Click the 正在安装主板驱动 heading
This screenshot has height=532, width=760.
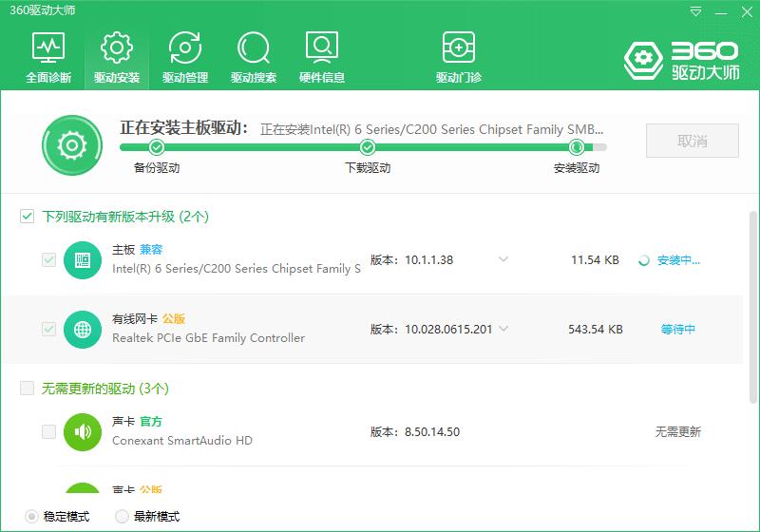pos(184,128)
